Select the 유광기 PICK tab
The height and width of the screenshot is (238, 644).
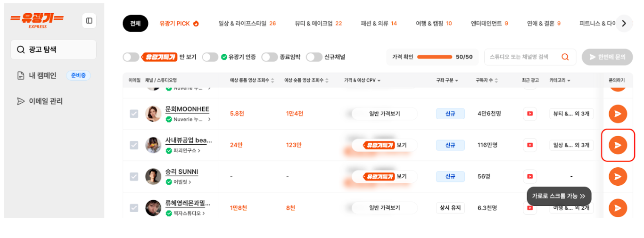[179, 23]
